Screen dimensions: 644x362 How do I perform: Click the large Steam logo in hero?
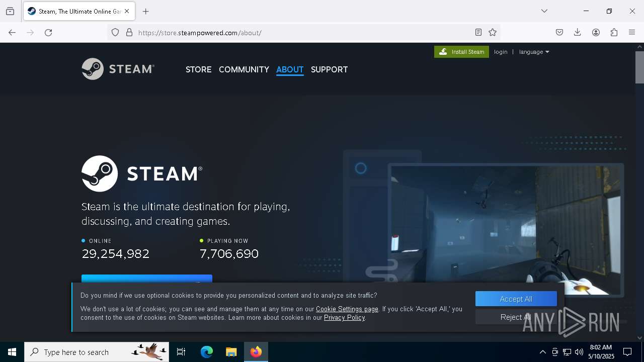(142, 173)
